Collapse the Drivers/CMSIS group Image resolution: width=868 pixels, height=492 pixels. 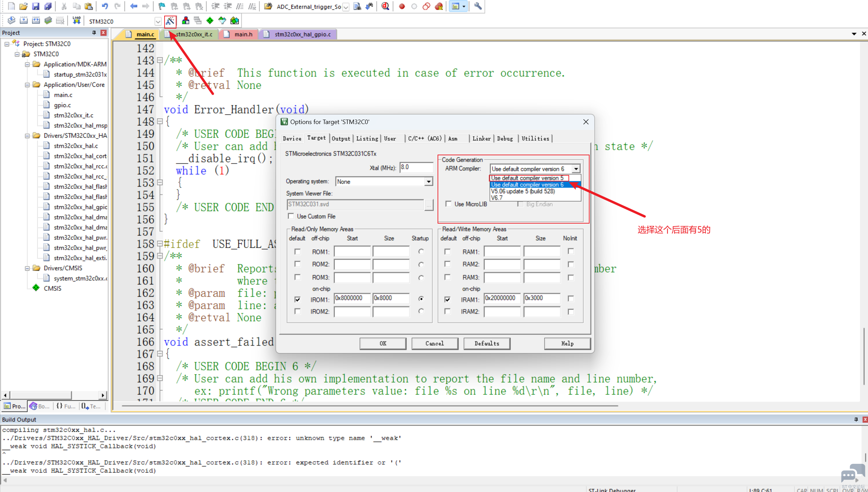[x=27, y=268]
